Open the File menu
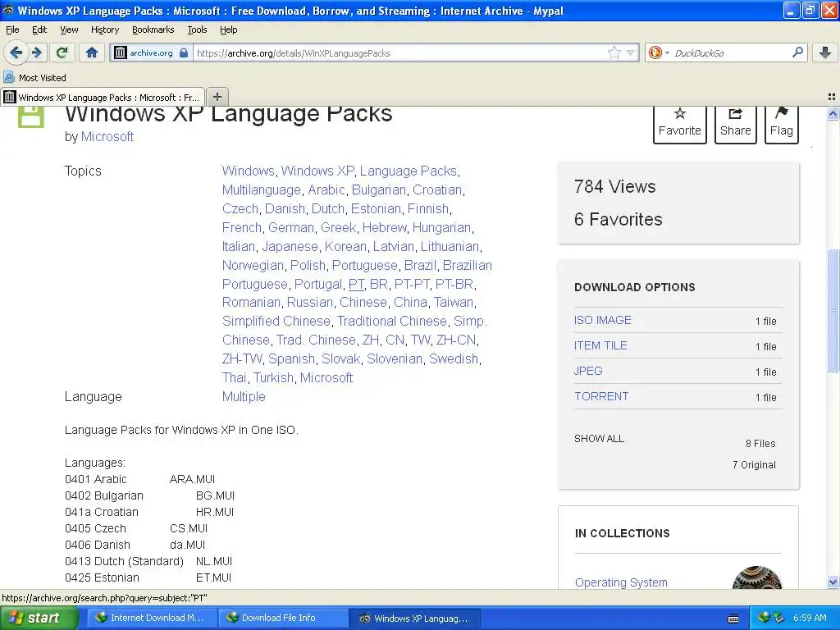Viewport: 840px width, 630px height. point(12,30)
